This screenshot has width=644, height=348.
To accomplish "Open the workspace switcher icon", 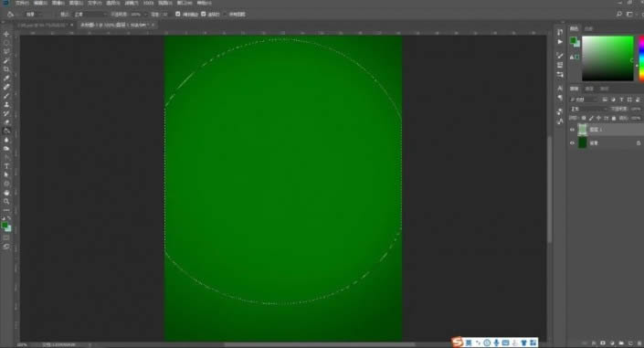I will tap(629, 14).
